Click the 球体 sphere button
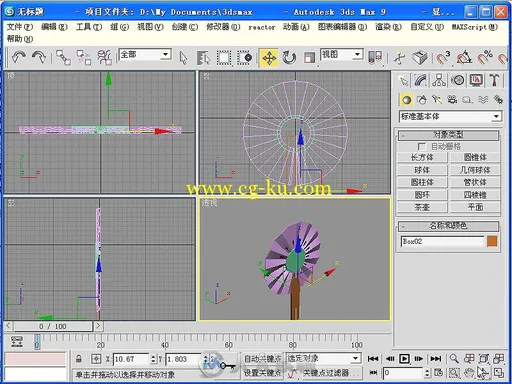 [422, 170]
